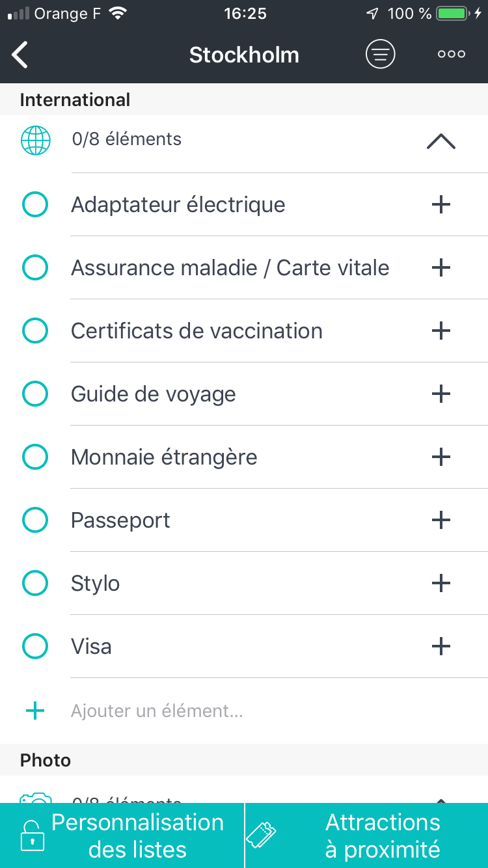Tap plus next to Stylo
This screenshot has width=488, height=868.
[441, 583]
